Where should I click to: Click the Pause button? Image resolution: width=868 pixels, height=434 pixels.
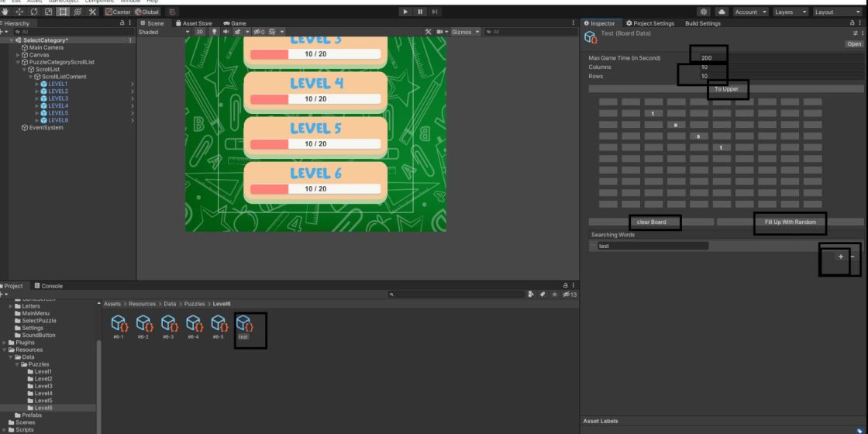point(420,12)
